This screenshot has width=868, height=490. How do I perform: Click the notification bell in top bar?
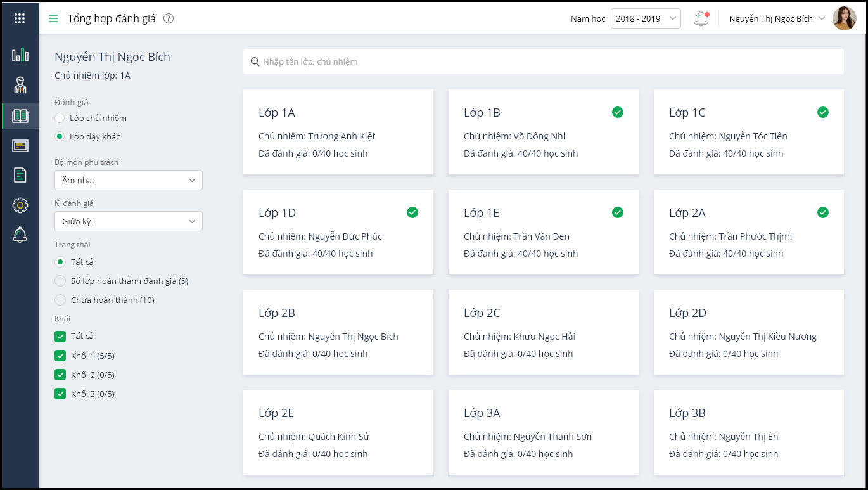pyautogui.click(x=701, y=19)
